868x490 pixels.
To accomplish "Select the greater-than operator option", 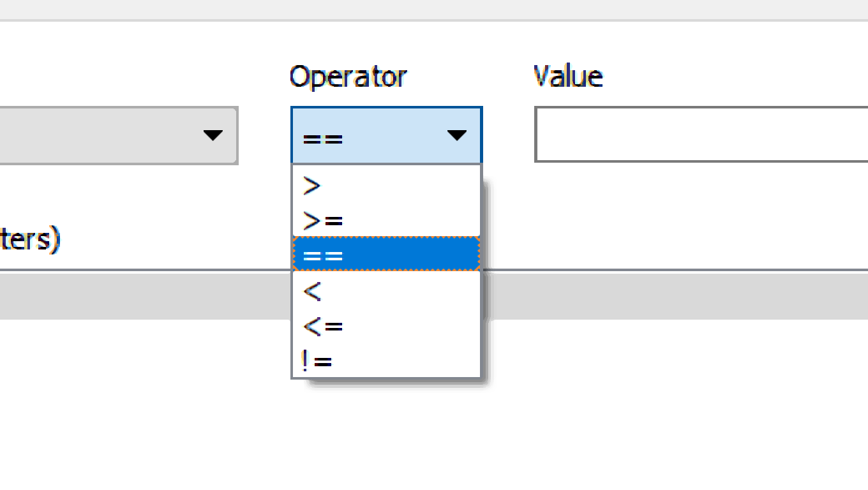I will tap(385, 186).
